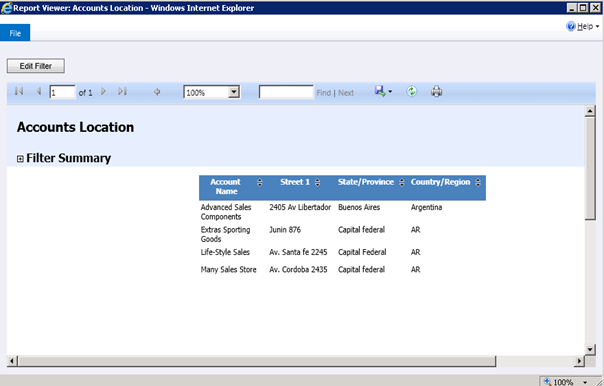The height and width of the screenshot is (386, 604).
Task: Go to first page of report
Action: [19, 92]
